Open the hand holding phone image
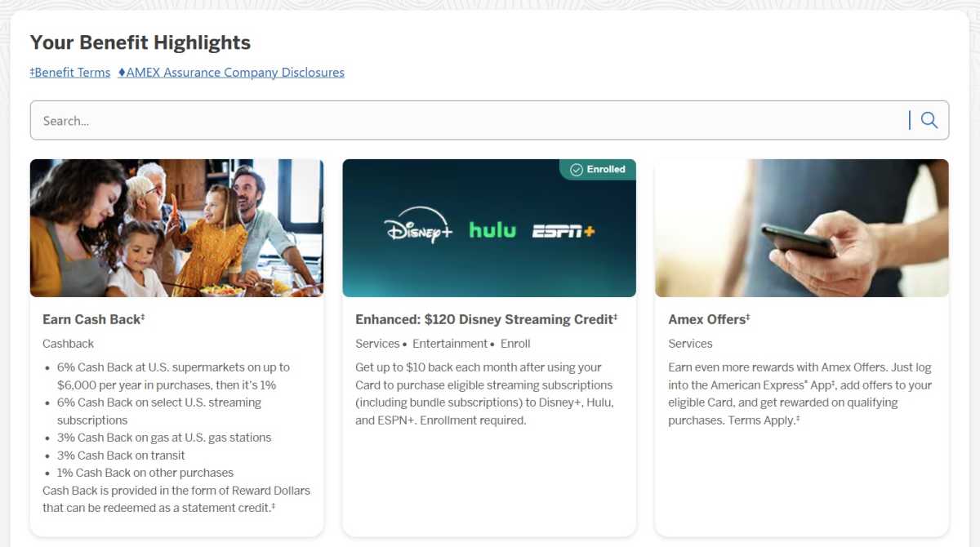980x547 pixels. [801, 228]
